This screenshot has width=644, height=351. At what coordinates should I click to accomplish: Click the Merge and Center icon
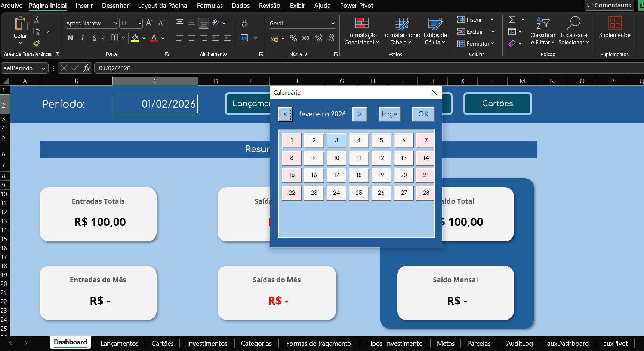(x=244, y=38)
